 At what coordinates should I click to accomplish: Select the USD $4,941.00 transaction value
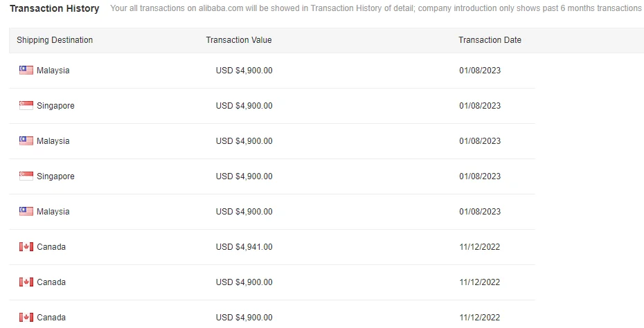tap(244, 247)
